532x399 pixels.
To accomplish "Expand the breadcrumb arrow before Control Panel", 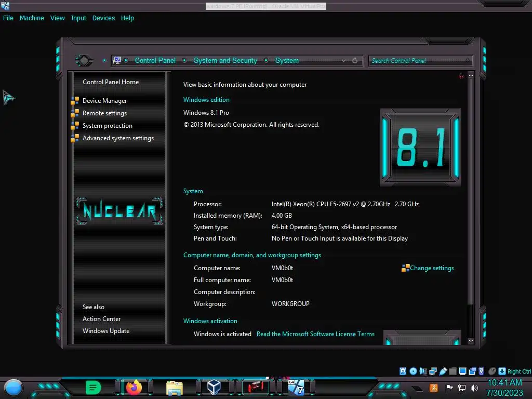I will click(x=126, y=60).
